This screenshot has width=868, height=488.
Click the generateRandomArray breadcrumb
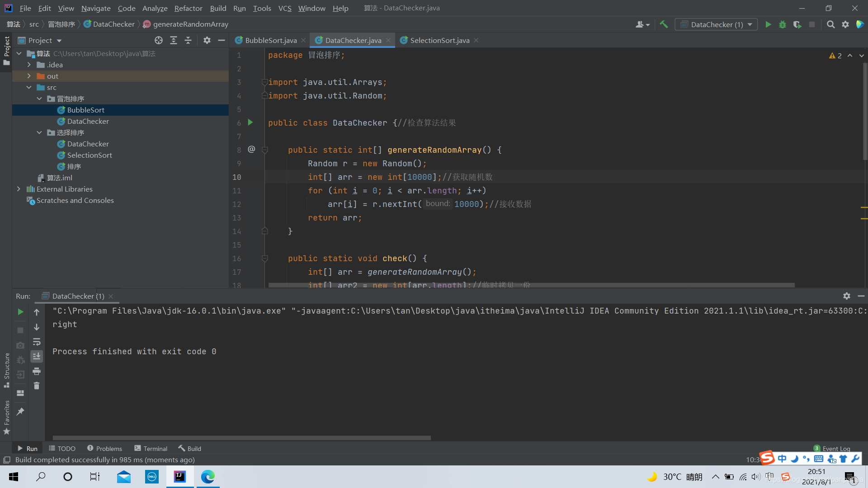pyautogui.click(x=186, y=24)
